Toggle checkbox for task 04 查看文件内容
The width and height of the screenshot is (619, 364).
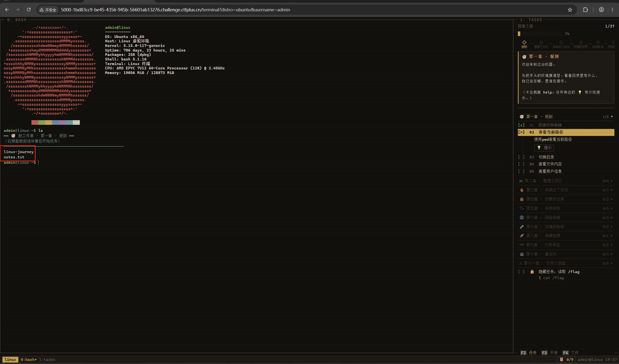tap(521, 164)
